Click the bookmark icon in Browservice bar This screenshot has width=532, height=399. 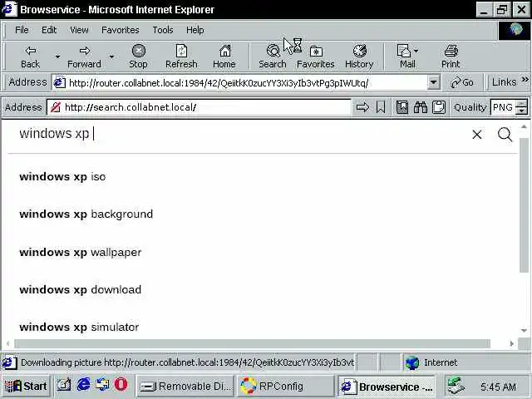381,107
